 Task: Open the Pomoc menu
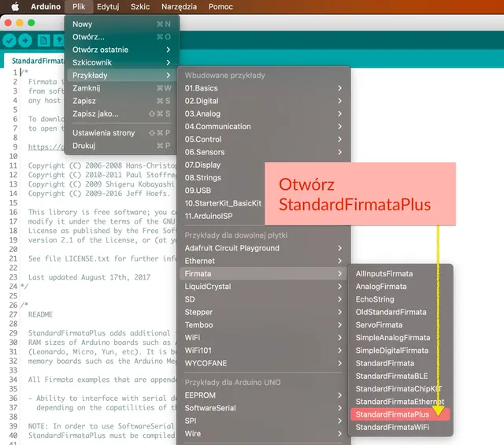coord(220,7)
